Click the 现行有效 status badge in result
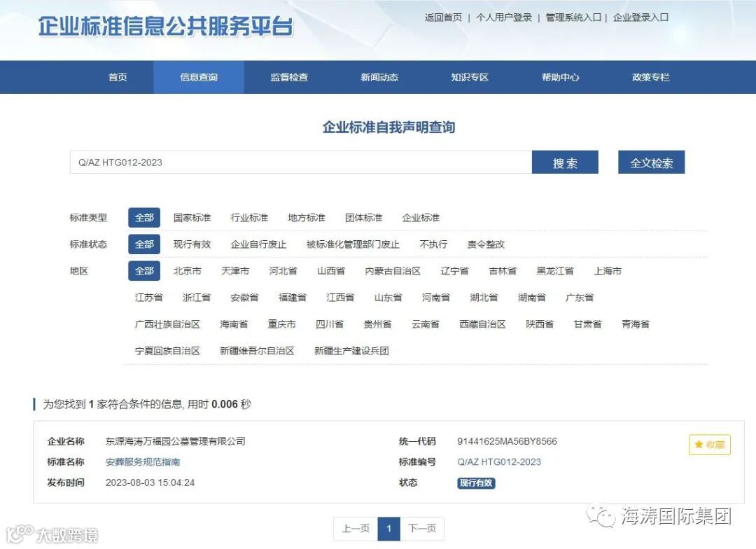The width and height of the screenshot is (756, 549). [476, 483]
